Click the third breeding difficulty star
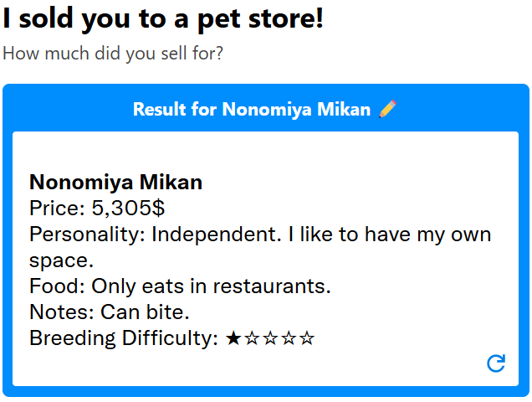The height and width of the screenshot is (402, 532). (270, 338)
